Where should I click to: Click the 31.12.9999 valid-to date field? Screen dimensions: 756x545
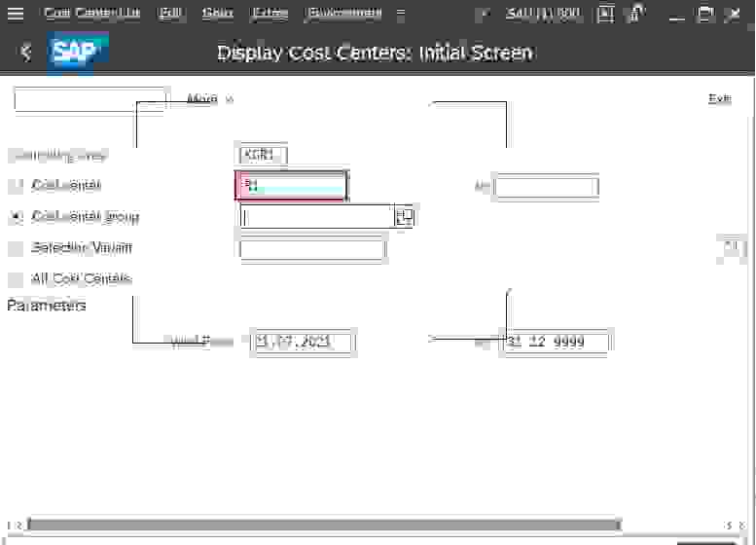pos(556,343)
